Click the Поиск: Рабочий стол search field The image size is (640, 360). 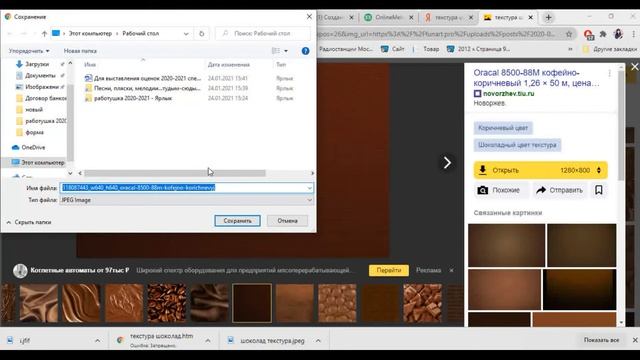263,33
